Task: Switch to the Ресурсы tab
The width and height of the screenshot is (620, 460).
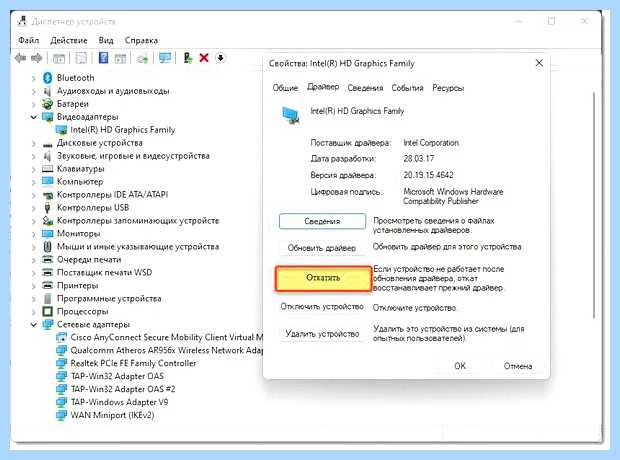Action: [448, 88]
